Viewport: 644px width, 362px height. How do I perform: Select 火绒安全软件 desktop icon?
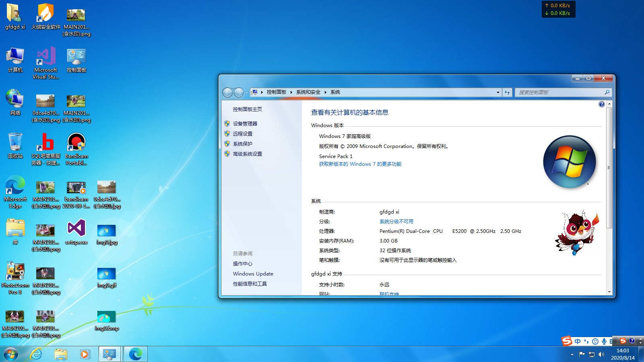45,17
